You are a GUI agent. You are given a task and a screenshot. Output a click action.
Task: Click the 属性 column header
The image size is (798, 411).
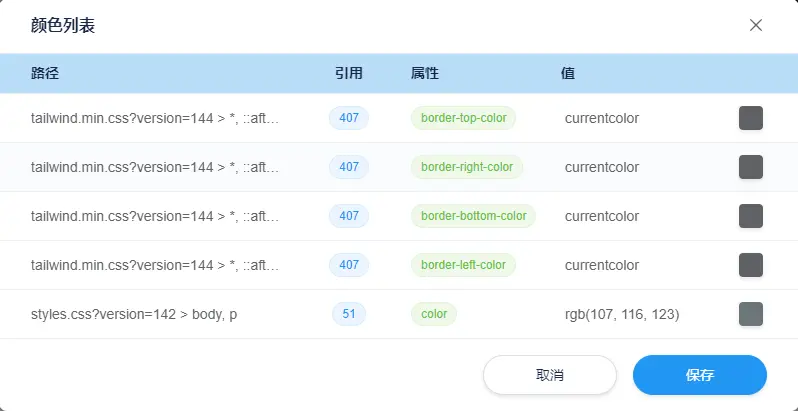pos(425,73)
